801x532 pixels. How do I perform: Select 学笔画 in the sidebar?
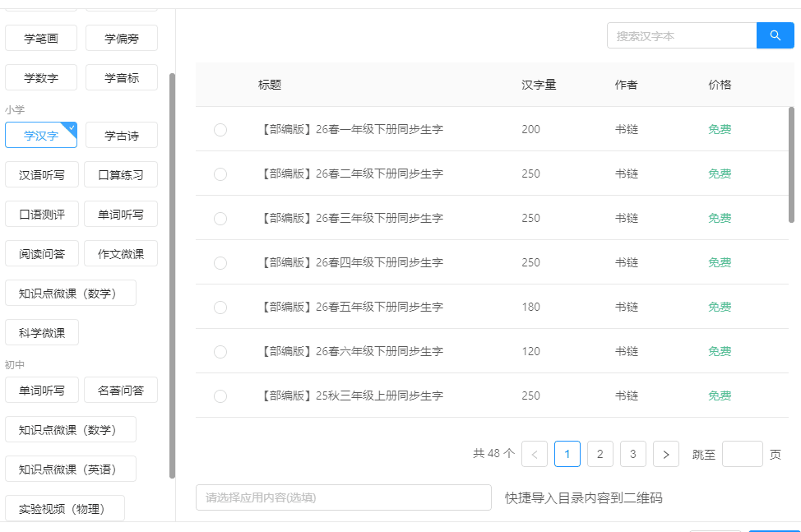(40, 37)
